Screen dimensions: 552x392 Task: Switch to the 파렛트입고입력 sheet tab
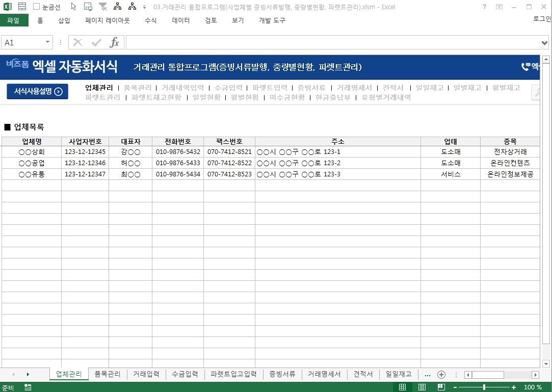[x=233, y=374]
